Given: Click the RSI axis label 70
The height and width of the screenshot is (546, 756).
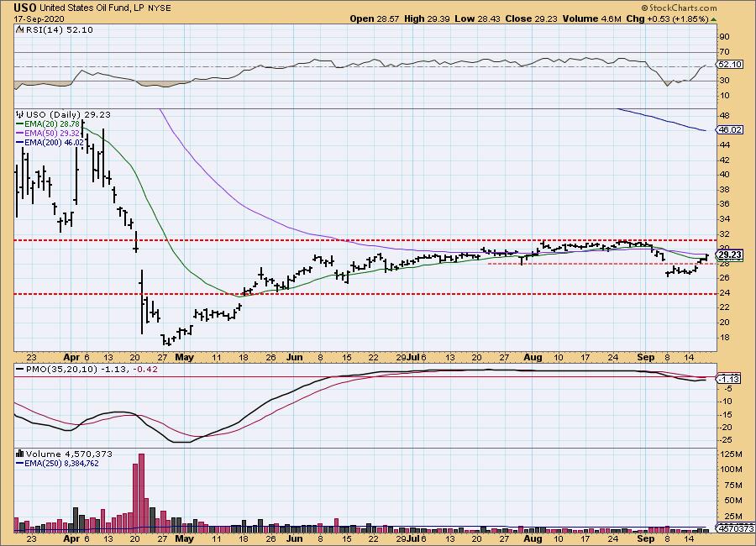Looking at the screenshot, I should [724, 51].
